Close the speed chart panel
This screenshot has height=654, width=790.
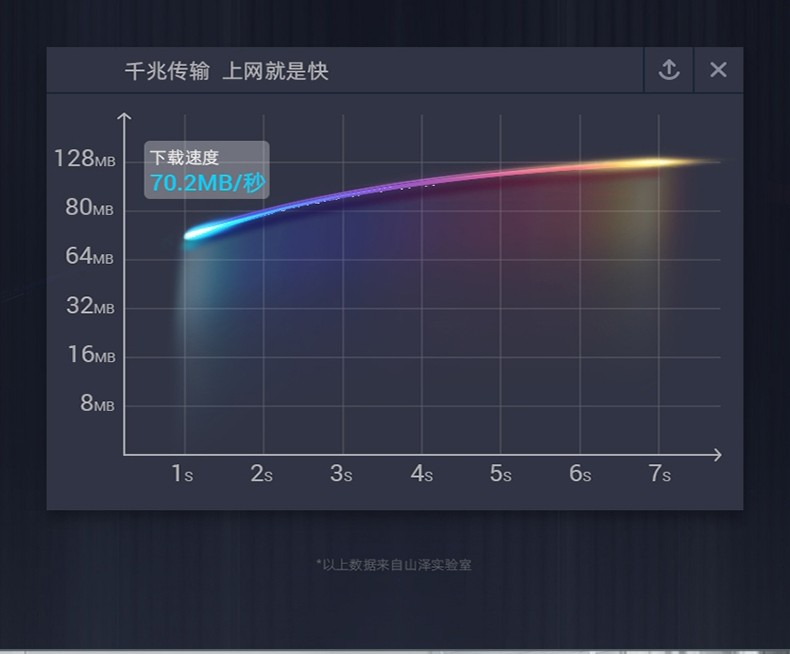718,70
